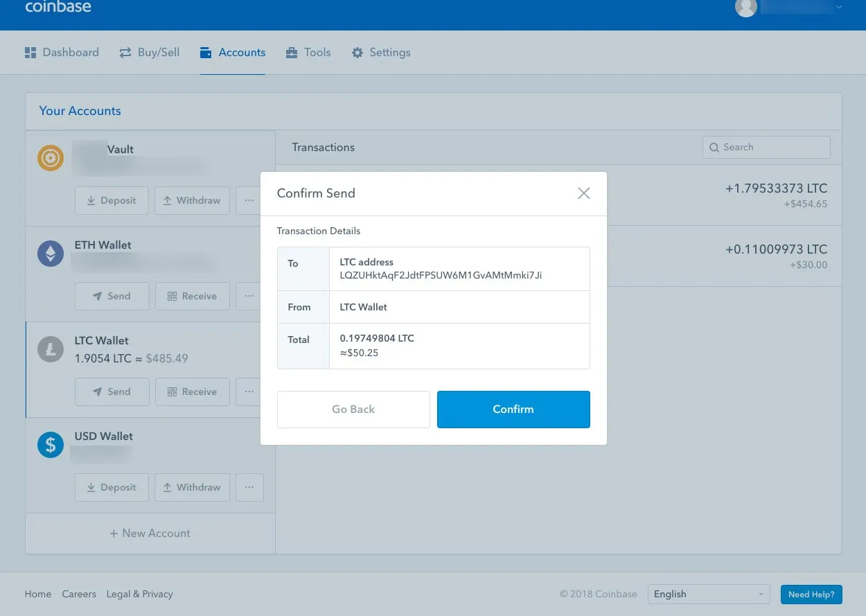
Task: Open the English language dropdown
Action: coord(709,595)
